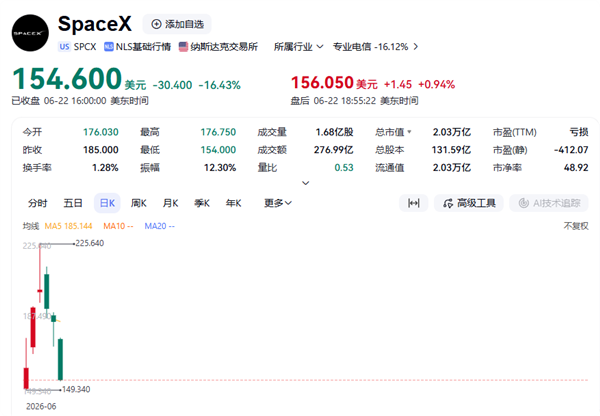The height and width of the screenshot is (416, 600).
Task: Click 最高 value 176.750
Action: pos(218,132)
